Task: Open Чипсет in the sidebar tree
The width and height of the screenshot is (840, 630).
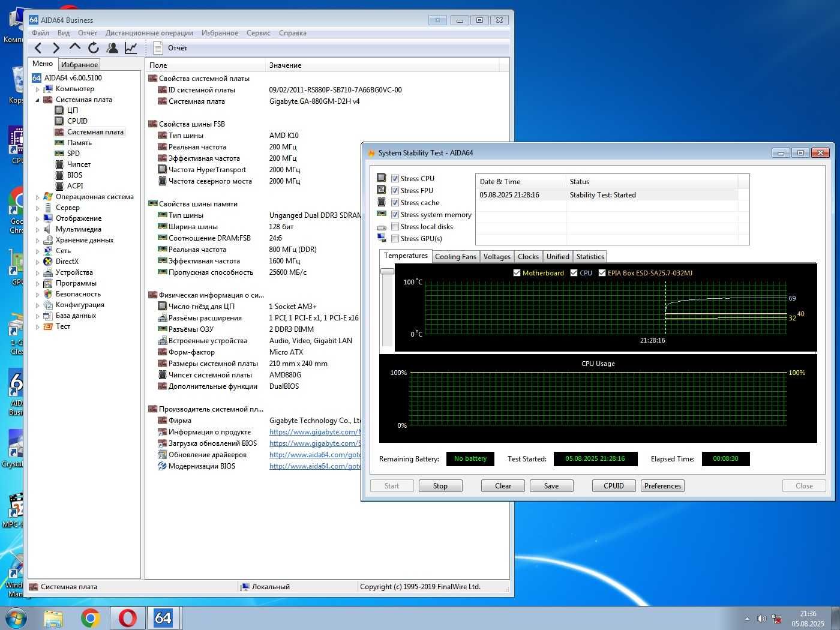Action: [x=79, y=164]
